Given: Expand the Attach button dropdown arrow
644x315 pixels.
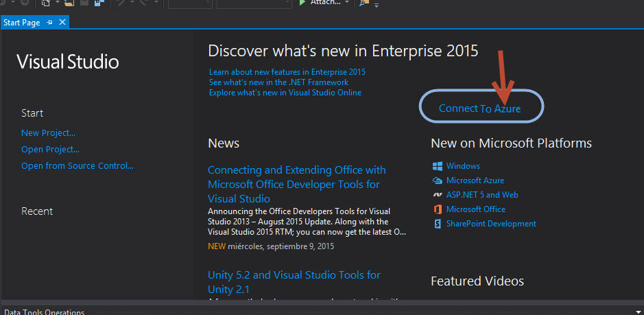Looking at the screenshot, I should point(347,3).
